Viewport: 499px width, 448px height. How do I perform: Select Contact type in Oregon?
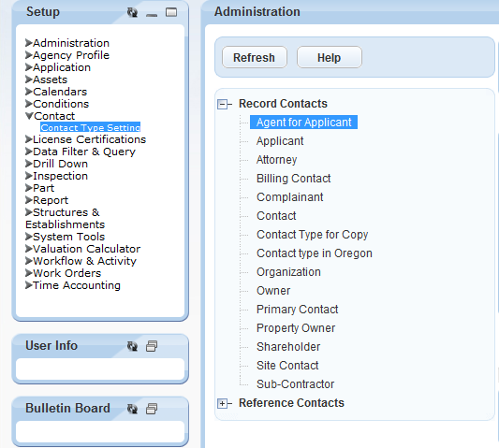click(x=315, y=253)
